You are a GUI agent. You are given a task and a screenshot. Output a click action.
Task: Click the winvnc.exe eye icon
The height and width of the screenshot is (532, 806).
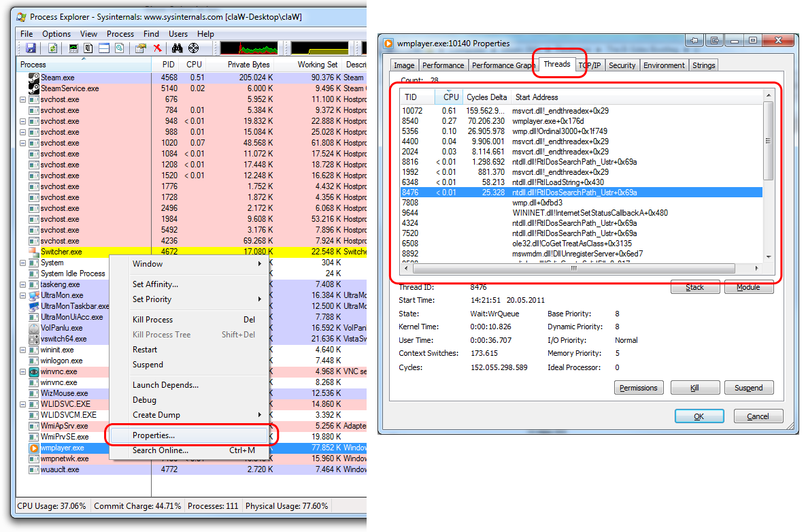(34, 371)
